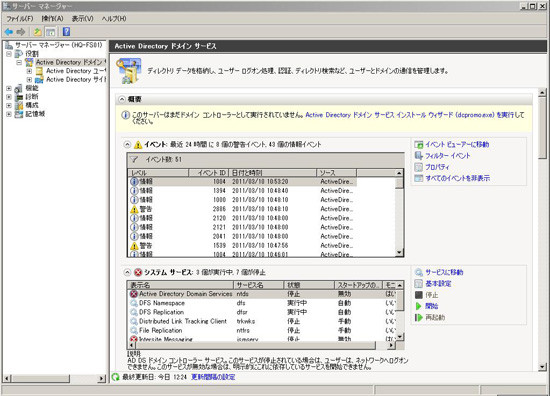Open the ファイル(F) menu
The width and height of the screenshot is (550, 396).
coord(20,19)
